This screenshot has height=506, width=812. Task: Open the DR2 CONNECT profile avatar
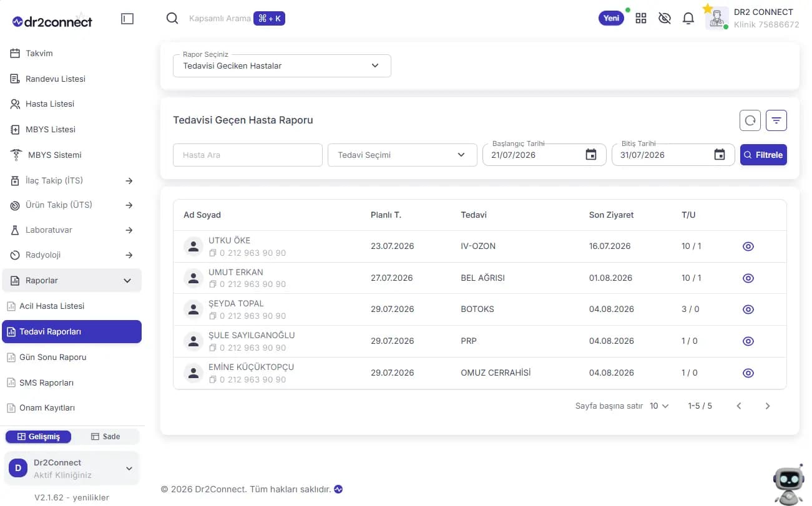(717, 18)
